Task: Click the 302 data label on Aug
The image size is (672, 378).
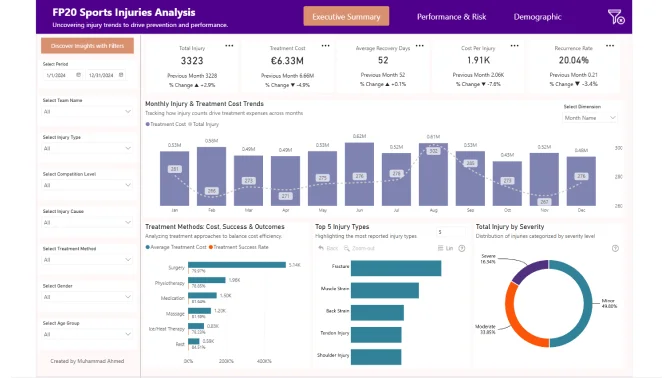Action: click(x=433, y=151)
